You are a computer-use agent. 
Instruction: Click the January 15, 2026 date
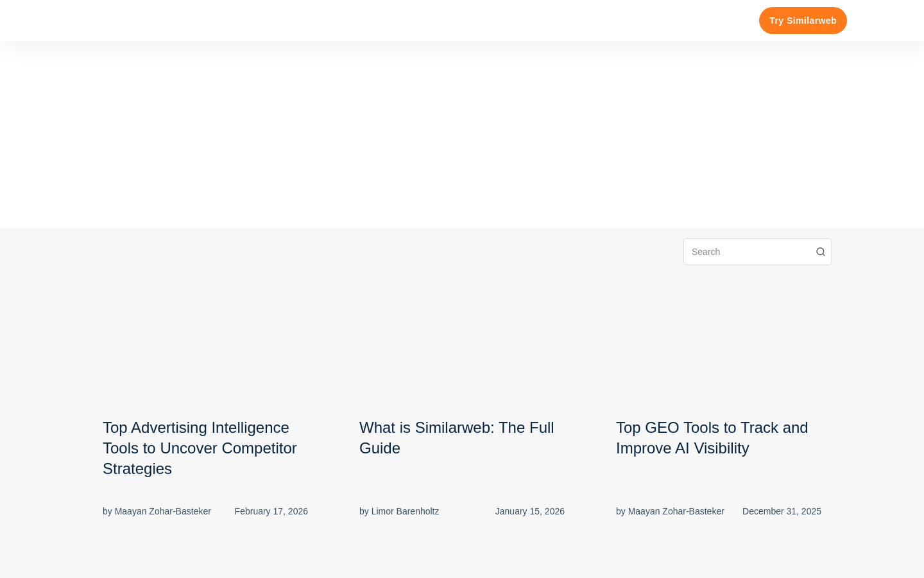[529, 511]
